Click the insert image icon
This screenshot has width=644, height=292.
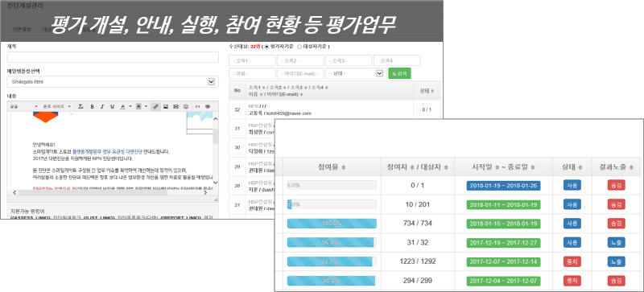(166, 106)
